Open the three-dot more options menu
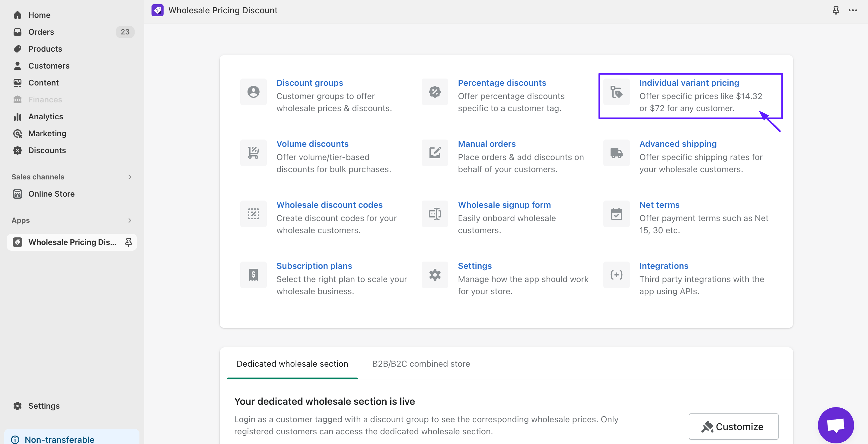The width and height of the screenshot is (868, 444). pyautogui.click(x=853, y=10)
